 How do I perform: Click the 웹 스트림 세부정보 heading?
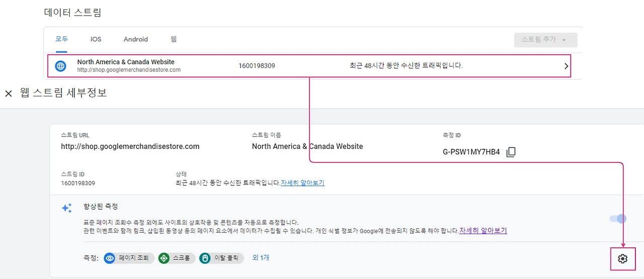63,93
